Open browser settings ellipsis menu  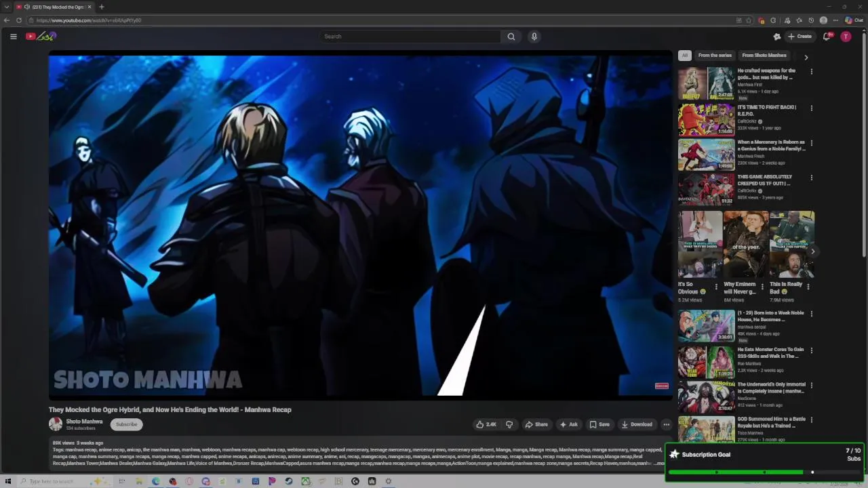pyautogui.click(x=835, y=20)
